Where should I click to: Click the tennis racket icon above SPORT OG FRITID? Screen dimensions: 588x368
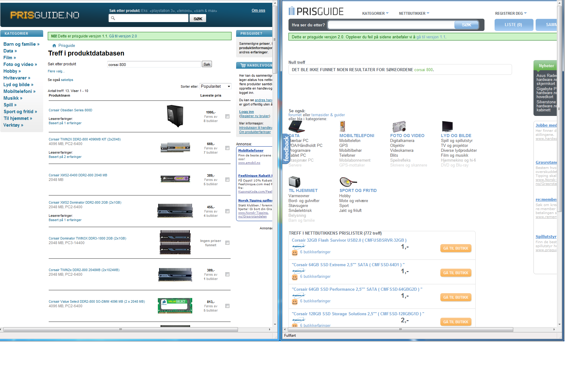coord(348,182)
